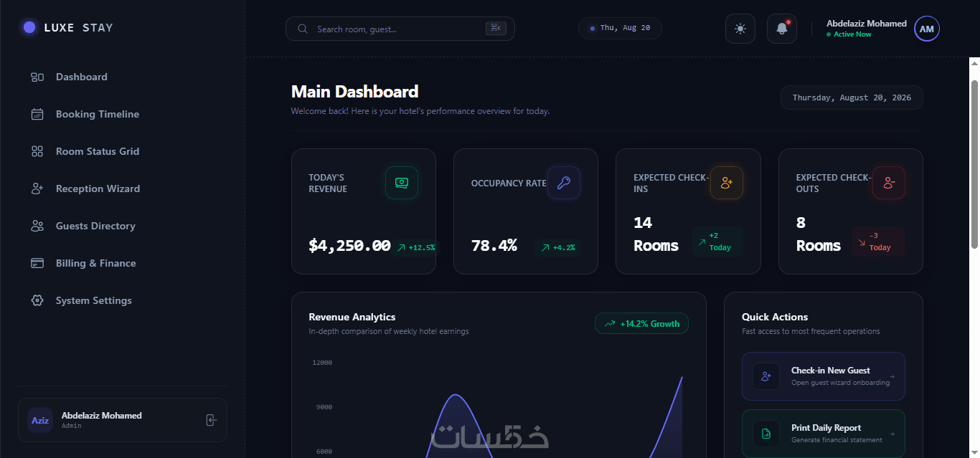Click the Quick Actions title
The height and width of the screenshot is (458, 980).
coord(775,317)
